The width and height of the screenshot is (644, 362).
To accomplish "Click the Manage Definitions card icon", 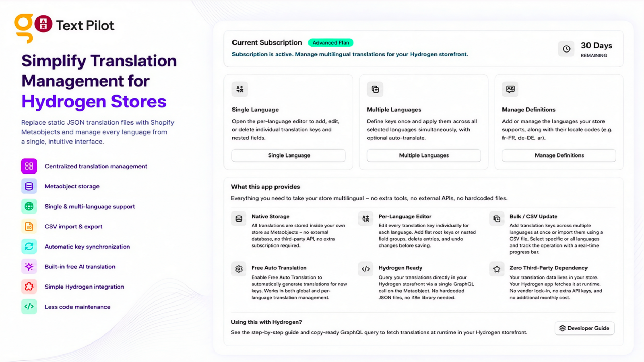I will [x=510, y=89].
